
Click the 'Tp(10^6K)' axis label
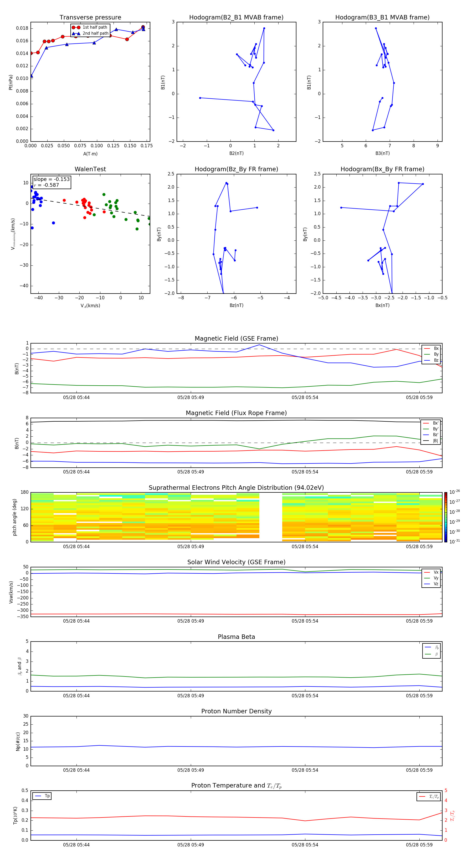(x=15, y=815)
